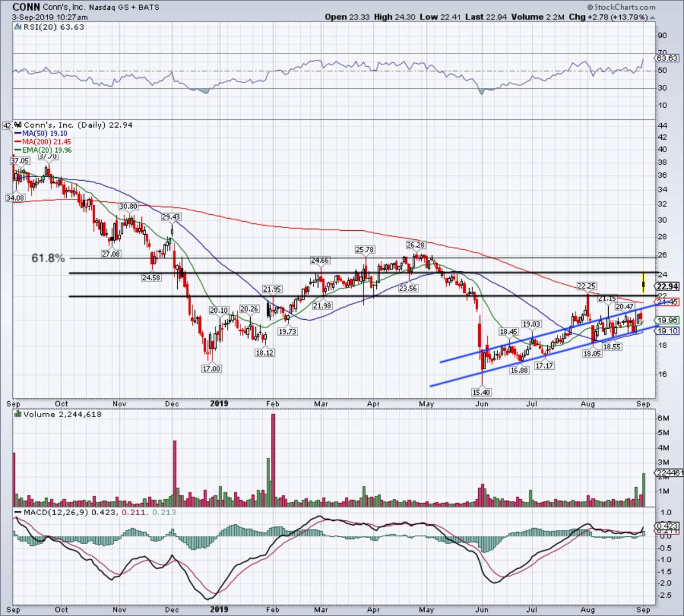Click the CONN ticker symbol title

tap(26, 7)
